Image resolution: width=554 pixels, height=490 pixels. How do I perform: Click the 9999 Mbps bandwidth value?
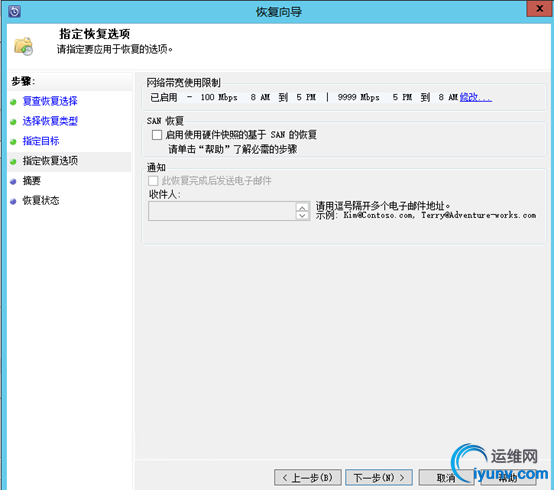358,97
